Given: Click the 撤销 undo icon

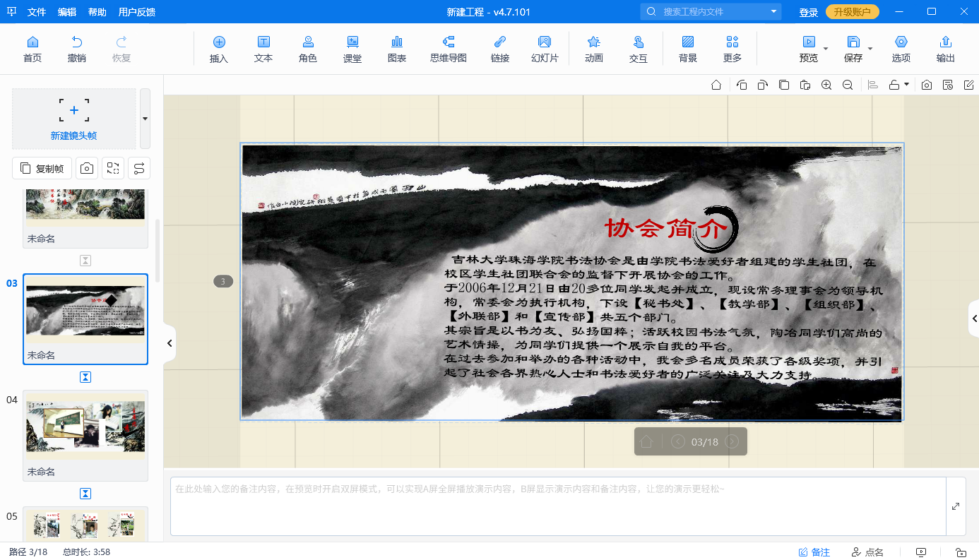Looking at the screenshot, I should click(77, 49).
